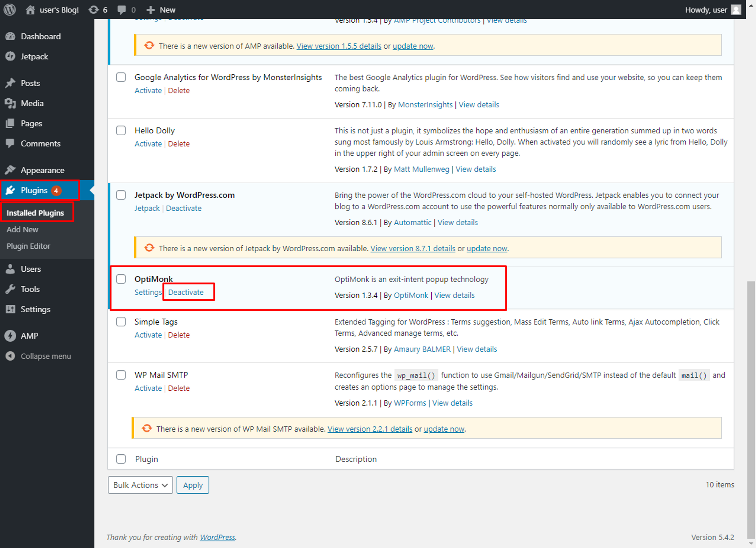Check the Simple Tags plugin checkbox
This screenshot has height=548, width=756.
click(121, 322)
